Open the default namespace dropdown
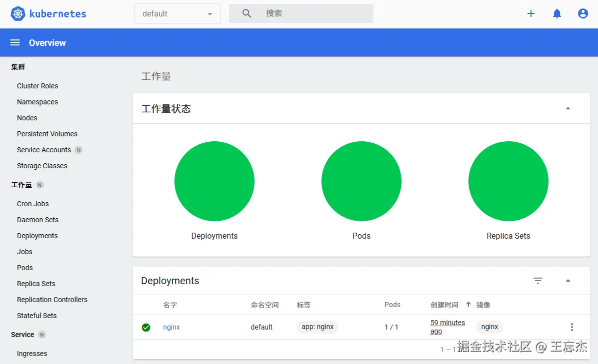 tap(177, 13)
